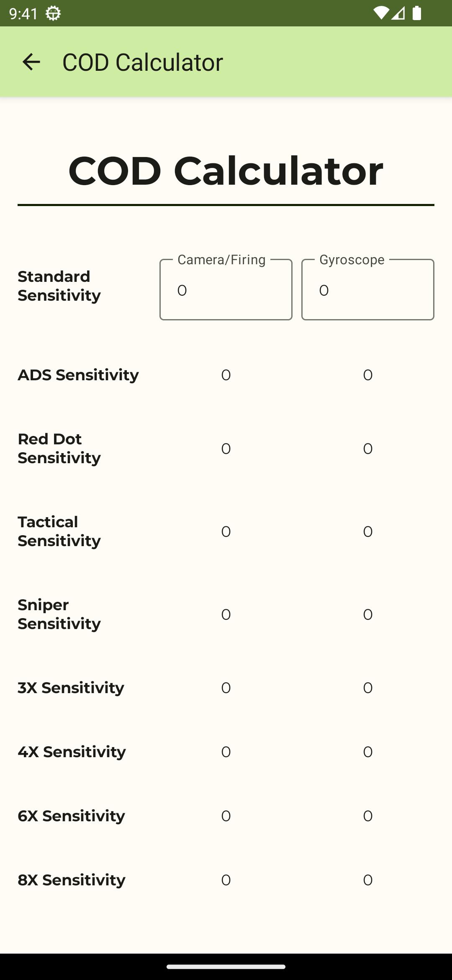Tap the gear icon in status bar
Screen dimensions: 452x980
[53, 13]
